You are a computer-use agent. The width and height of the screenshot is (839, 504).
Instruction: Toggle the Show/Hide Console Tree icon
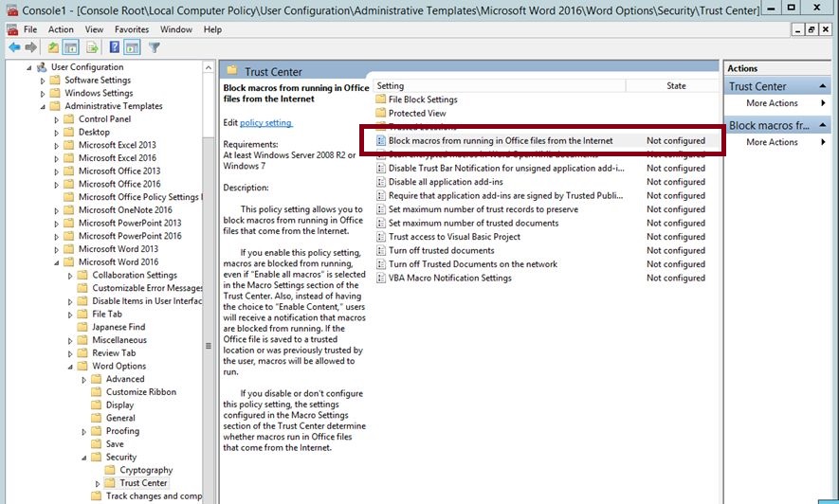pyautogui.click(x=71, y=47)
